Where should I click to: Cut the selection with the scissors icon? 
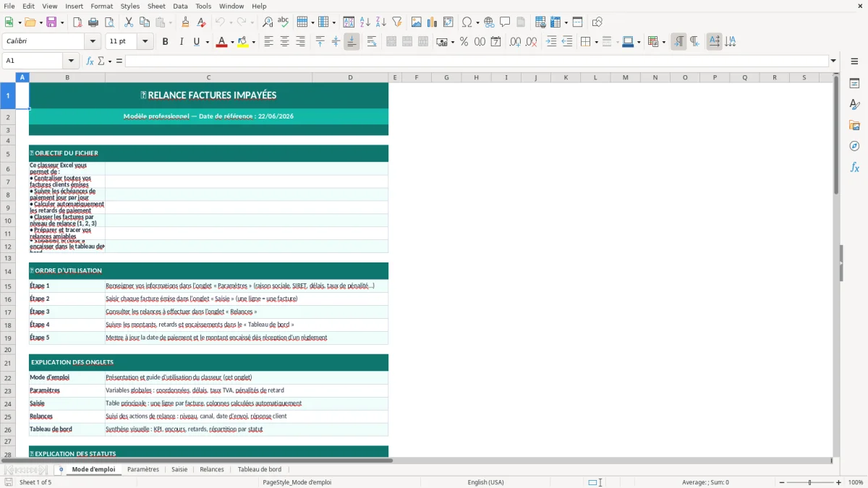pyautogui.click(x=129, y=22)
